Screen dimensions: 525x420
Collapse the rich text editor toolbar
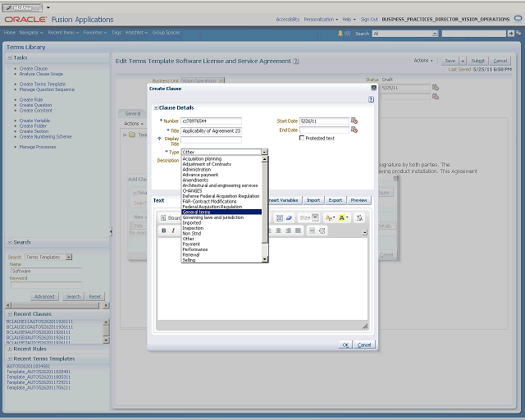364,232
